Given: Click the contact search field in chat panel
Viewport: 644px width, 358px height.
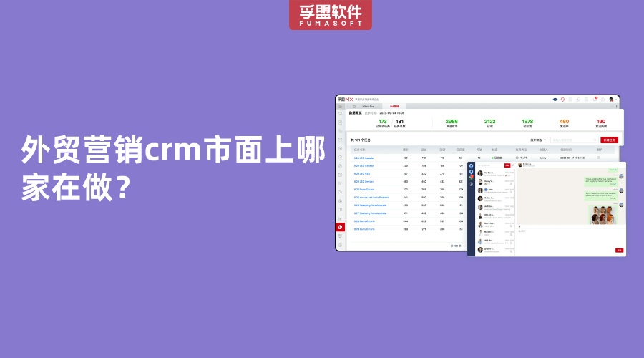Looking at the screenshot, I should (x=490, y=165).
